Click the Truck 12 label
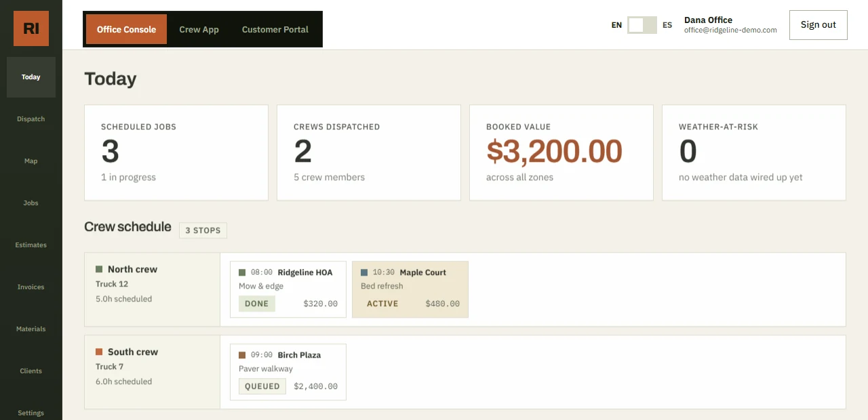 112,284
